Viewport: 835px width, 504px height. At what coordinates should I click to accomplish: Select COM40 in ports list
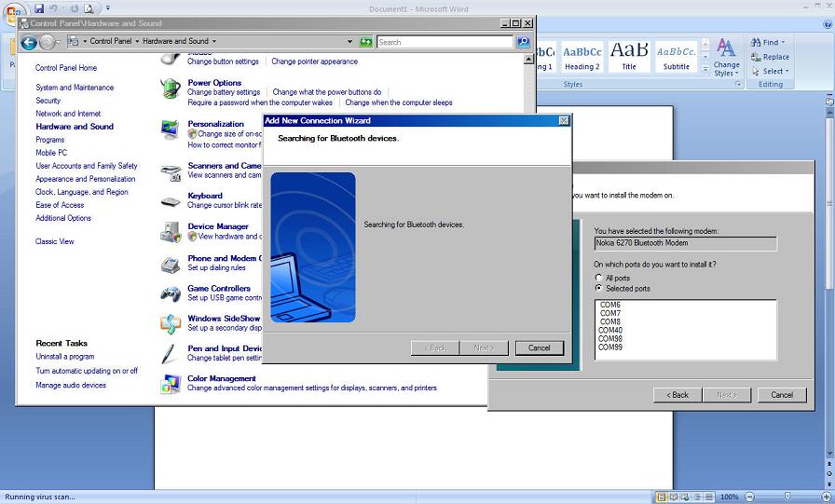point(610,330)
